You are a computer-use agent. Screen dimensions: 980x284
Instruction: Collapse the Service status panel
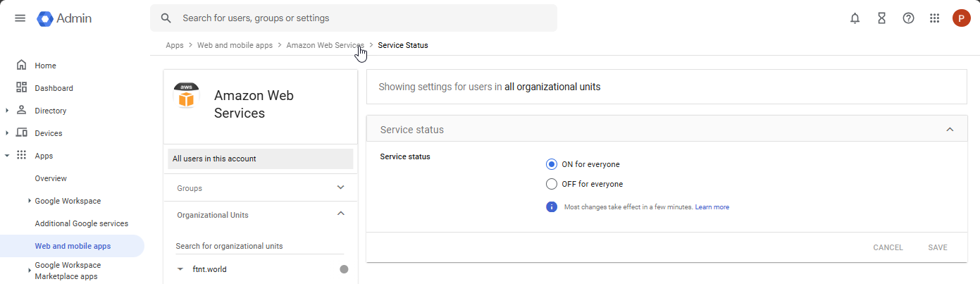(x=950, y=130)
